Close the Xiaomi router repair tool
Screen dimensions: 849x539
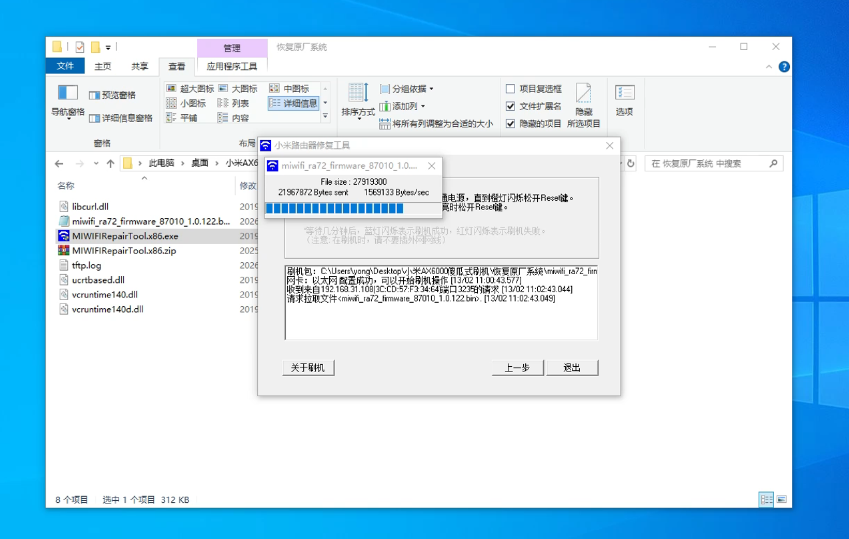[x=610, y=146]
